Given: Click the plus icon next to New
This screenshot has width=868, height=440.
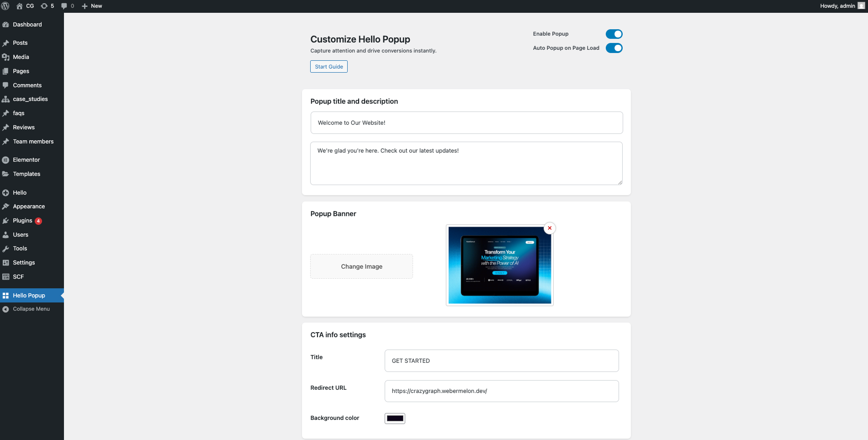Looking at the screenshot, I should [x=85, y=6].
